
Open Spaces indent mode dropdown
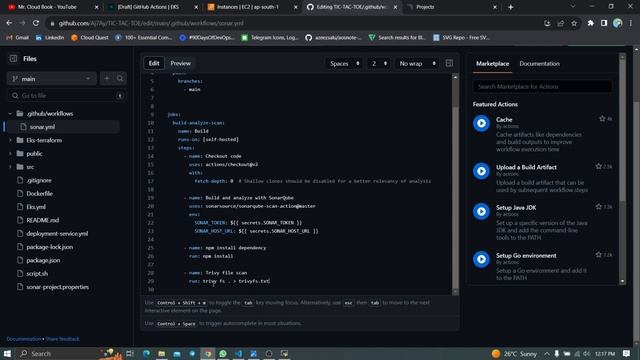344,63
